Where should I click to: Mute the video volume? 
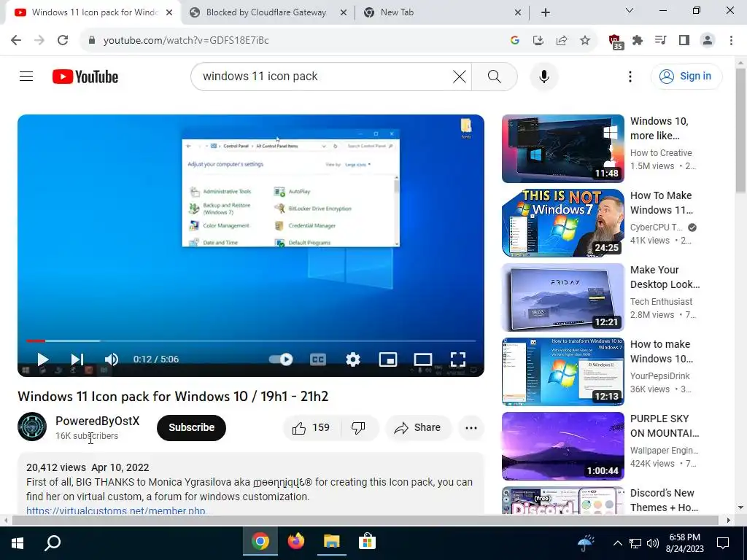111,359
